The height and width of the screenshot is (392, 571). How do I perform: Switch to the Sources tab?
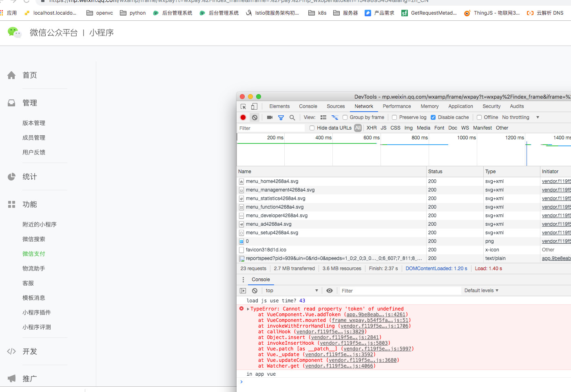coord(336,106)
